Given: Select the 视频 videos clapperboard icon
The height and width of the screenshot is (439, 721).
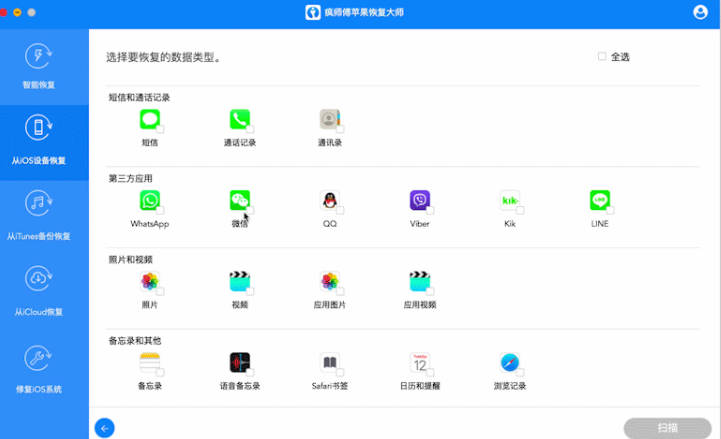Looking at the screenshot, I should pyautogui.click(x=240, y=281).
